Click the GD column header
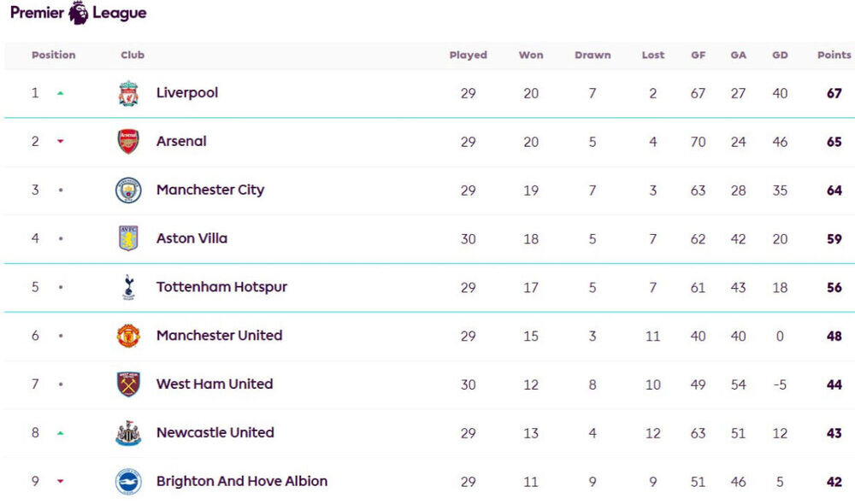 (x=780, y=55)
